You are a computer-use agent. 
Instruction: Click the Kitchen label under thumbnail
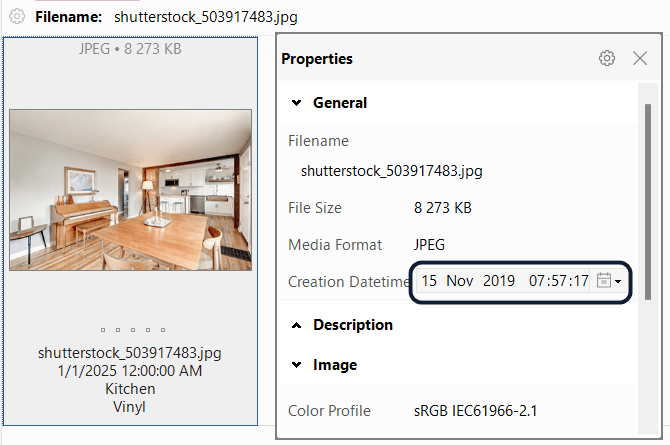click(x=130, y=388)
